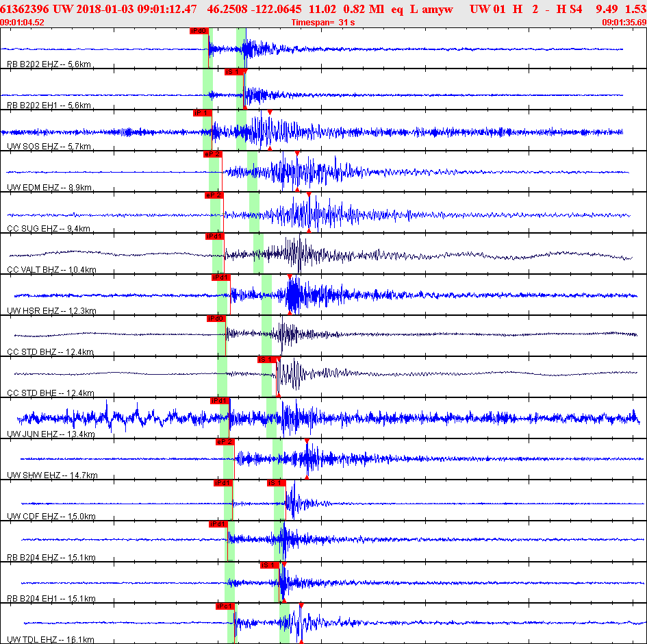Select the PB B204 EHZ station label
This screenshot has width=647, height=644.
(x=51, y=557)
